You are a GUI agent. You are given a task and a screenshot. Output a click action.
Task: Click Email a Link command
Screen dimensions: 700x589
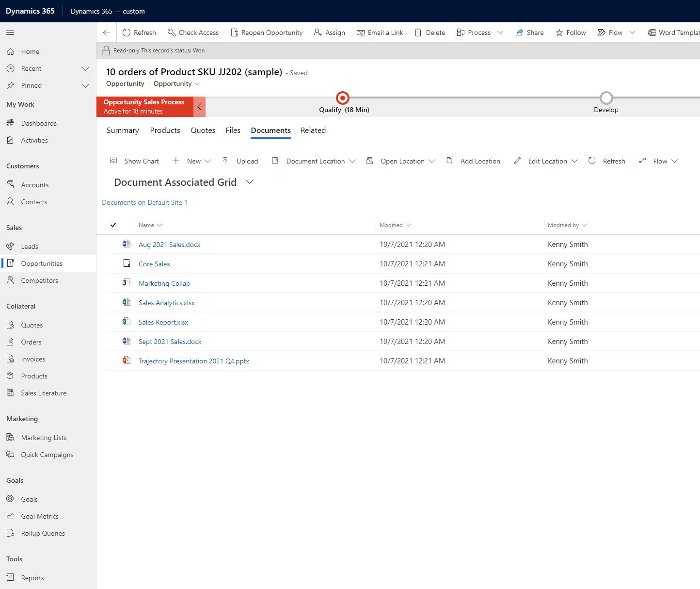click(380, 33)
